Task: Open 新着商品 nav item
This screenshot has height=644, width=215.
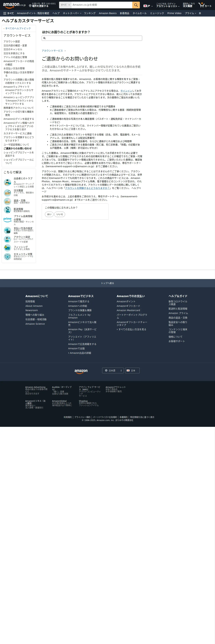Action: pos(124,13)
